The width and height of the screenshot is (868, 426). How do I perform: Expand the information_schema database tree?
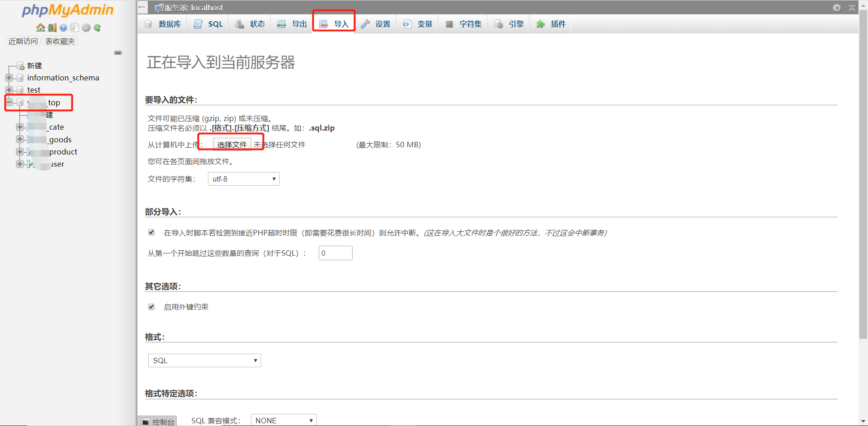click(9, 78)
